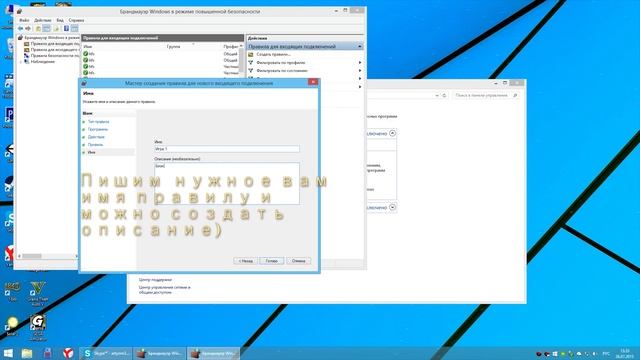
Task: Click Центр поддержки link in Control Panel
Action: [155, 280]
